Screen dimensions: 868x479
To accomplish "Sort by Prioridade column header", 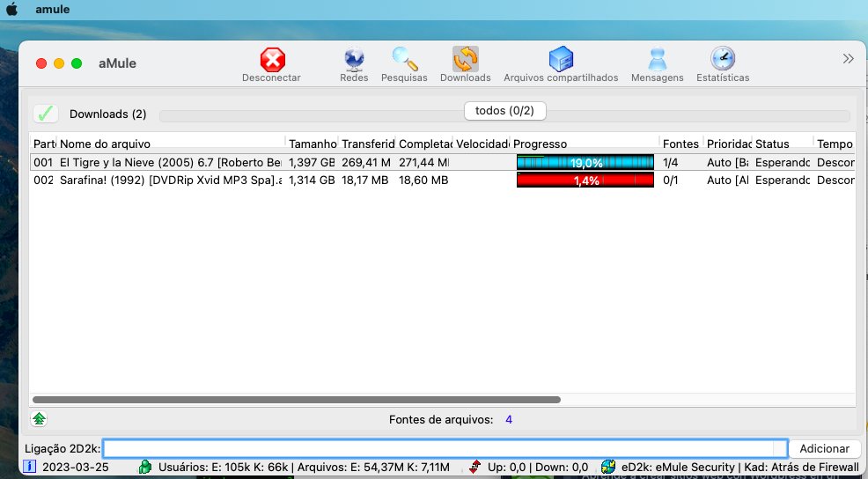I will tap(729, 144).
